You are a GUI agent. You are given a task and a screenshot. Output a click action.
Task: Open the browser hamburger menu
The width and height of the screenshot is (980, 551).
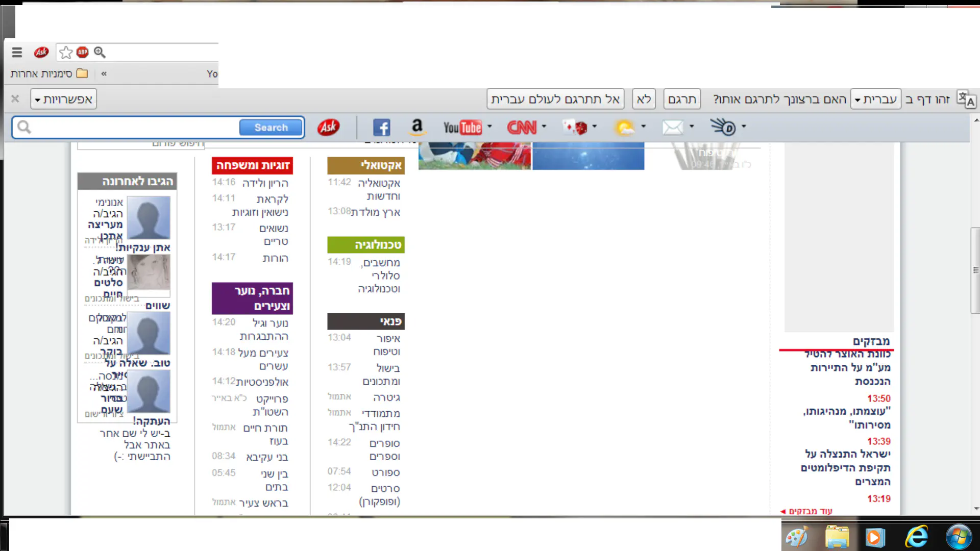(17, 52)
